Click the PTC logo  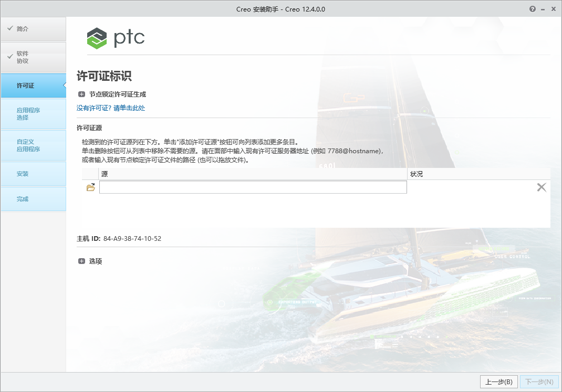116,38
